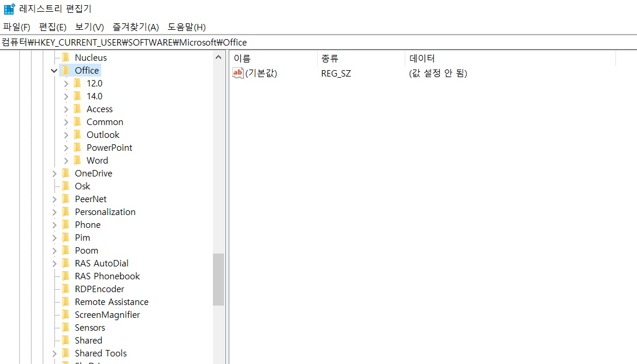
Task: Click the Registry Editor title bar icon
Action: [9, 9]
